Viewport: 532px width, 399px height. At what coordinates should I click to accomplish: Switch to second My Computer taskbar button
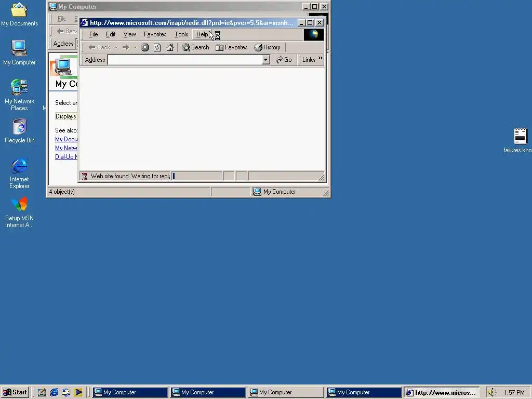click(x=208, y=392)
